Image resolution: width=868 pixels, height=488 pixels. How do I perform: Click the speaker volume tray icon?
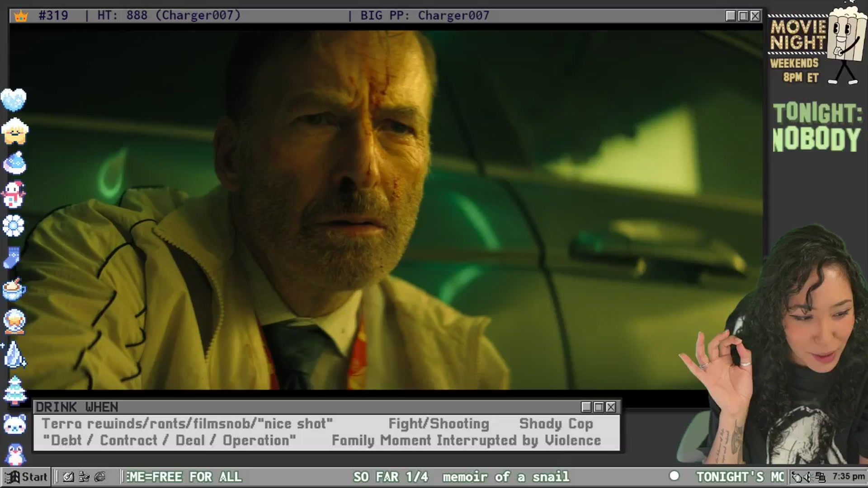tap(809, 477)
